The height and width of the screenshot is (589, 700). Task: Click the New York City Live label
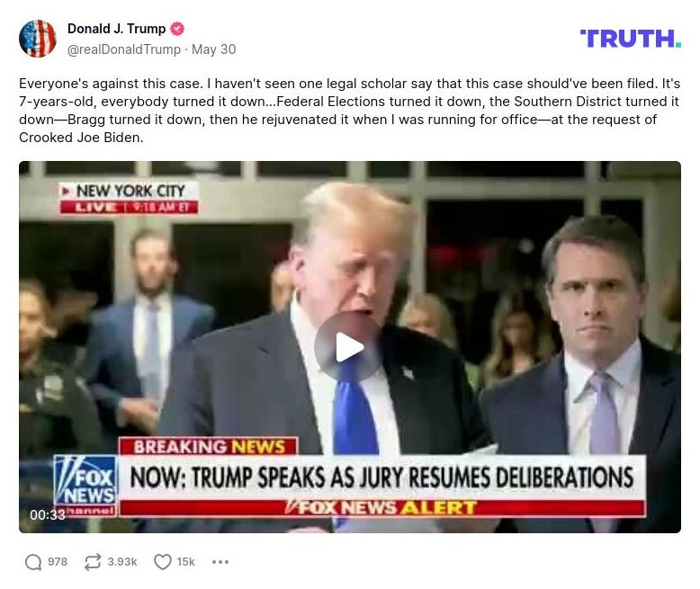click(130, 198)
